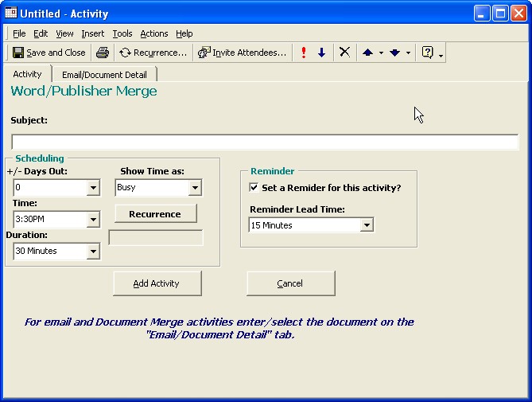This screenshot has width=532, height=402.
Task: Click the Recurrence button in the Scheduling group
Action: point(155,214)
